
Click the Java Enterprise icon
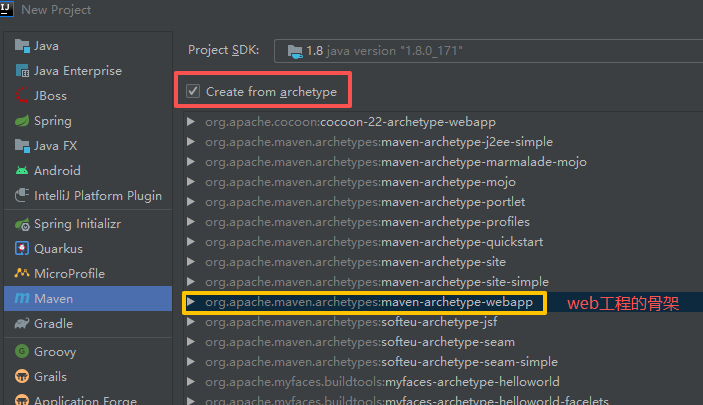coord(22,70)
